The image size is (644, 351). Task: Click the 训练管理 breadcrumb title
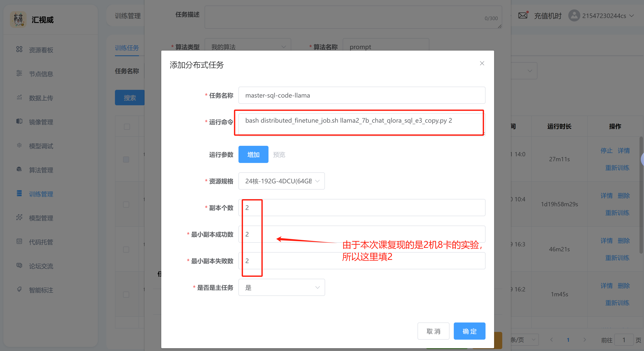point(128,16)
